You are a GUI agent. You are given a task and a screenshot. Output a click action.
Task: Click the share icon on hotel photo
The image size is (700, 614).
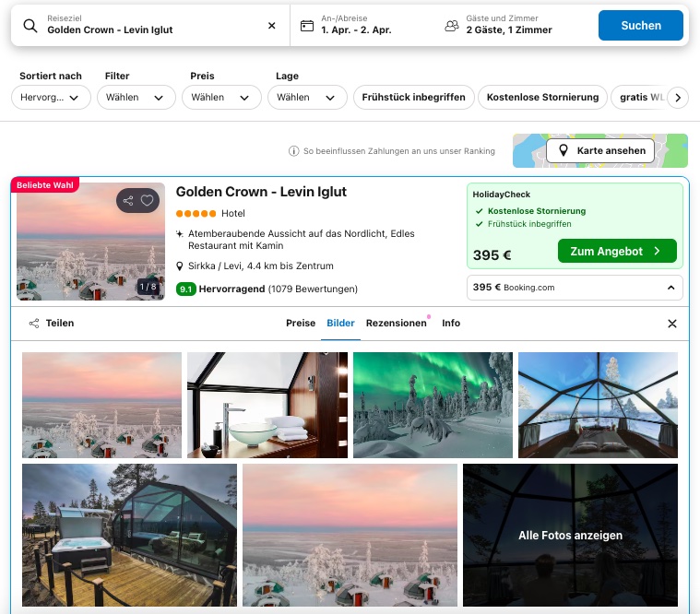128,200
